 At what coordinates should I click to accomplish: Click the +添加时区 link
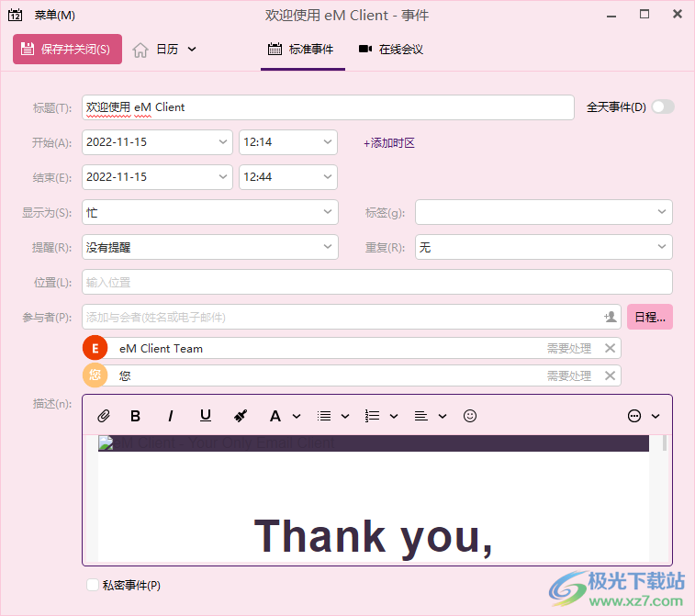click(388, 142)
